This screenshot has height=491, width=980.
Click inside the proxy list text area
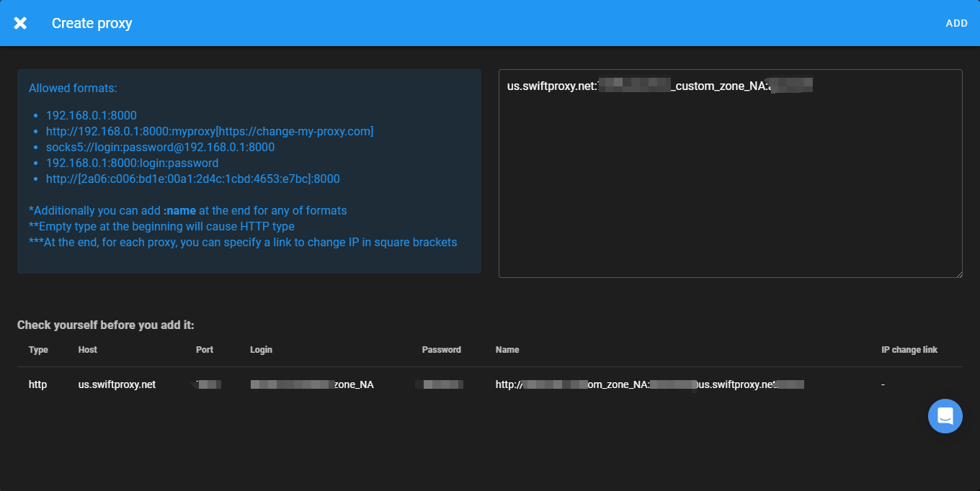coord(730,174)
